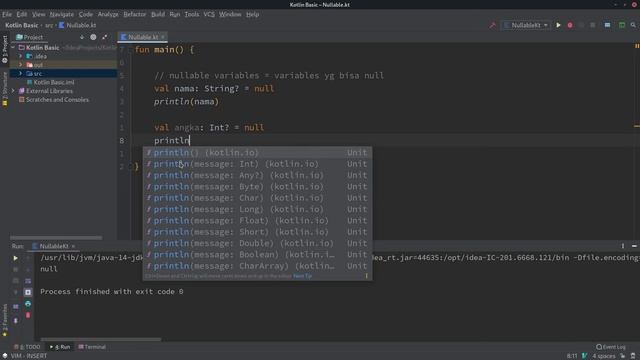The image size is (640, 360).
Task: Hide the Project panel
Action: click(x=104, y=37)
